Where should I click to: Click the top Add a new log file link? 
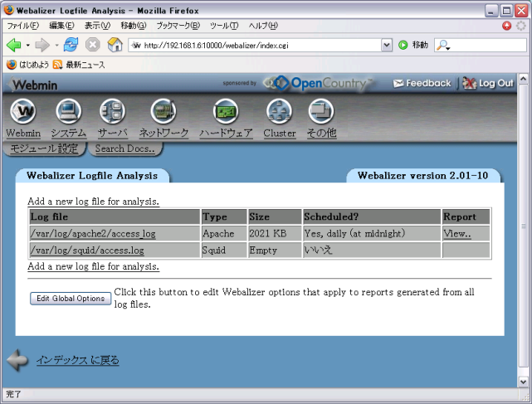(x=93, y=202)
